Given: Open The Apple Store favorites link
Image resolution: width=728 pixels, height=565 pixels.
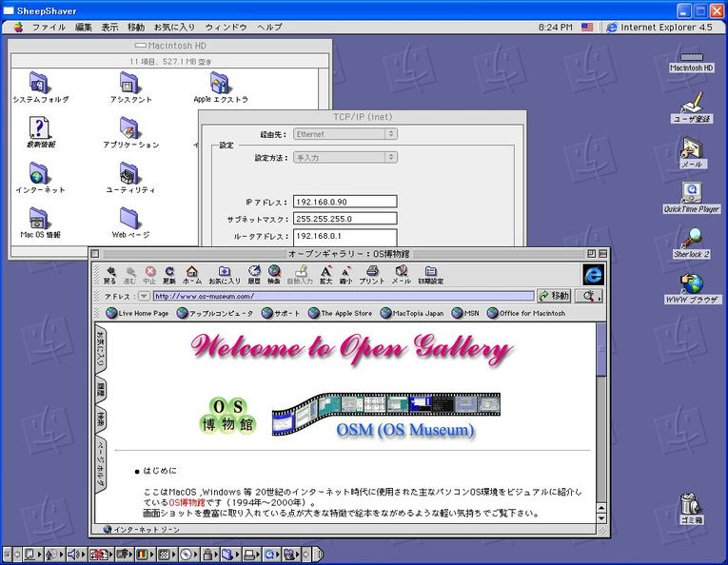Looking at the screenshot, I should click(341, 313).
